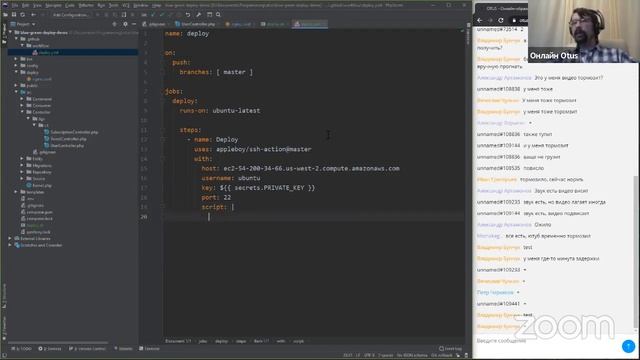This screenshot has height=360, width=640.
Task: Open the Terminal tool window
Action: 149,349
